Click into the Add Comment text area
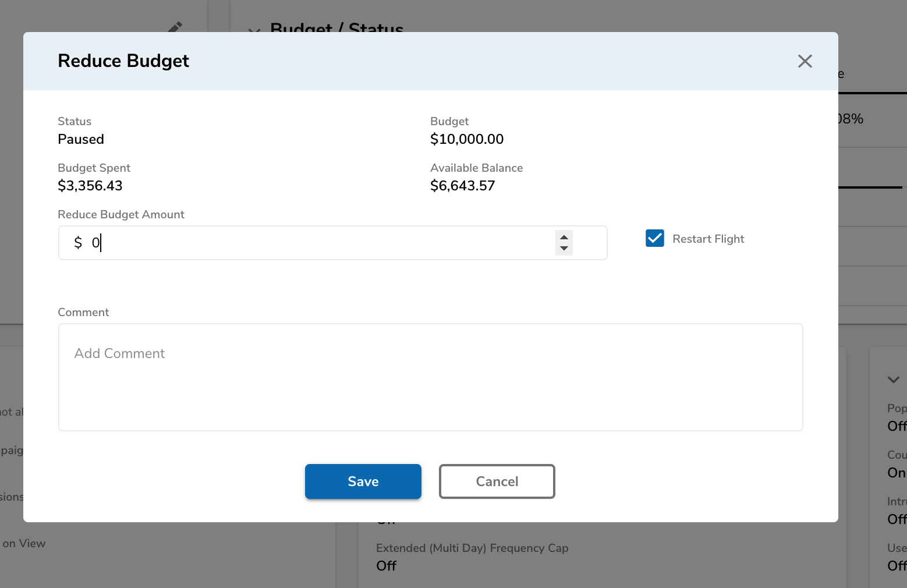 click(x=430, y=377)
